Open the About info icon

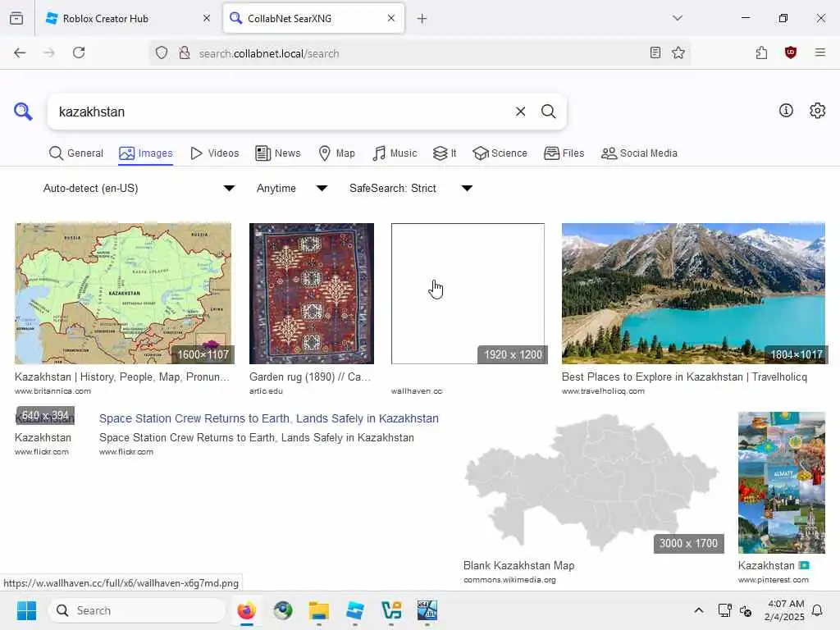click(x=786, y=111)
